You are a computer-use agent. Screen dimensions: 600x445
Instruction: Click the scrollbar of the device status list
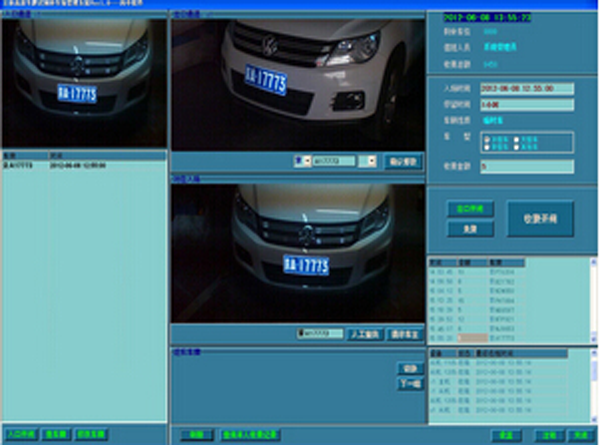coord(593,385)
